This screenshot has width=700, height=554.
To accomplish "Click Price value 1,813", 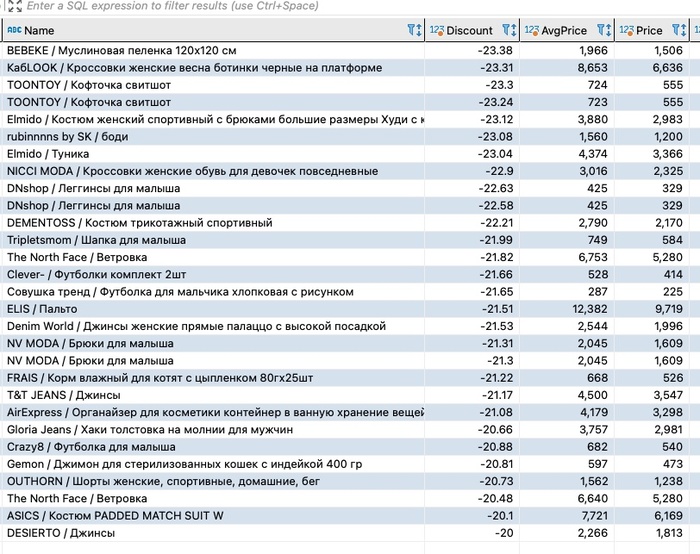I will 669,533.
